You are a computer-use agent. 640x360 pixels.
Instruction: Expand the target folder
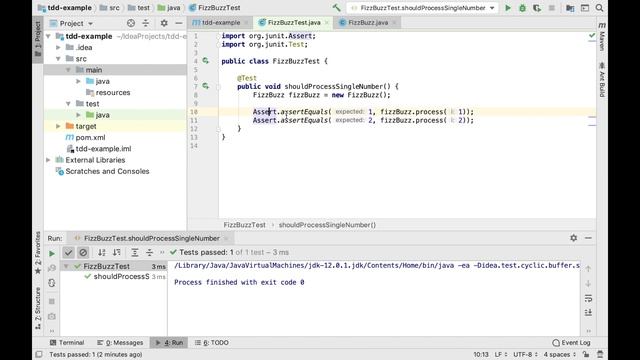(58, 126)
